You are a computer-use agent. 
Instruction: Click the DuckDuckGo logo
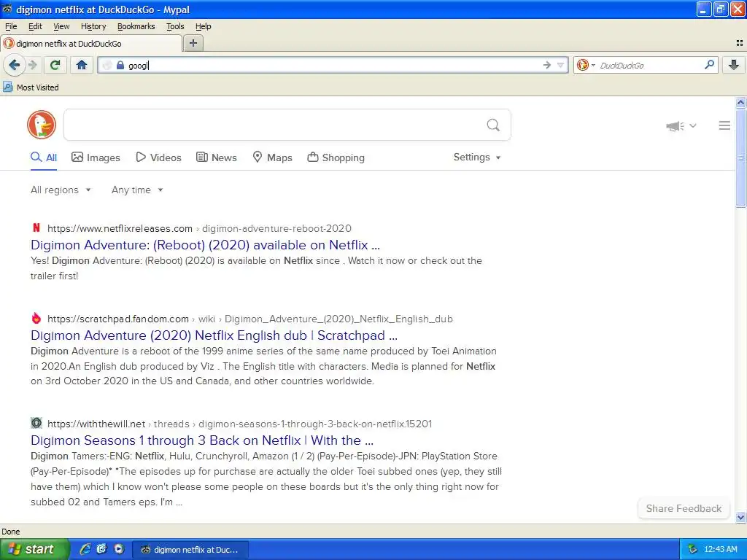(42, 125)
